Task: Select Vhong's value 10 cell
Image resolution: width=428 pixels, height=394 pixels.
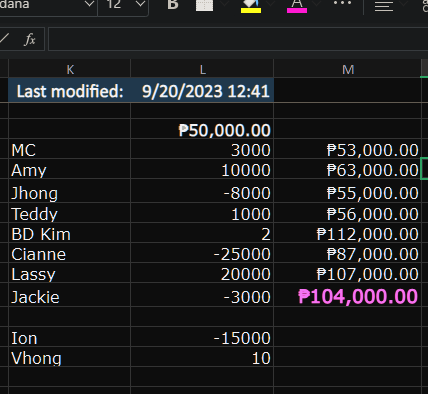Action: pyautogui.click(x=202, y=357)
